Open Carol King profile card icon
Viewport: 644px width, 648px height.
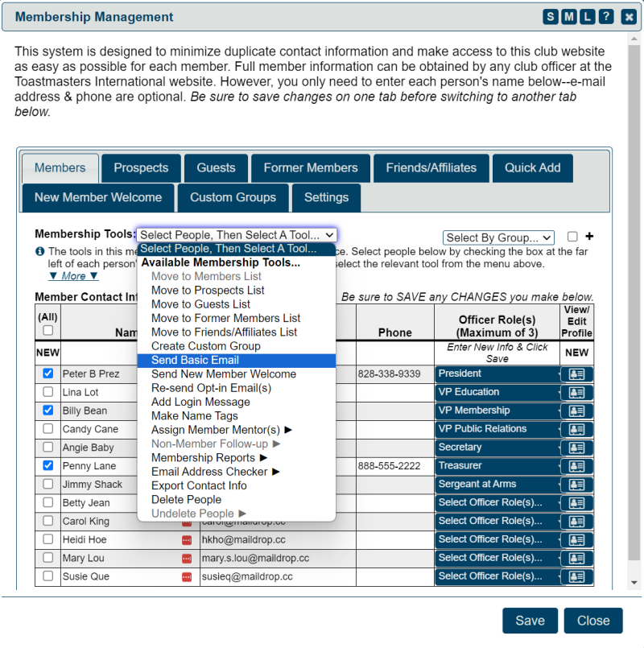point(576,522)
